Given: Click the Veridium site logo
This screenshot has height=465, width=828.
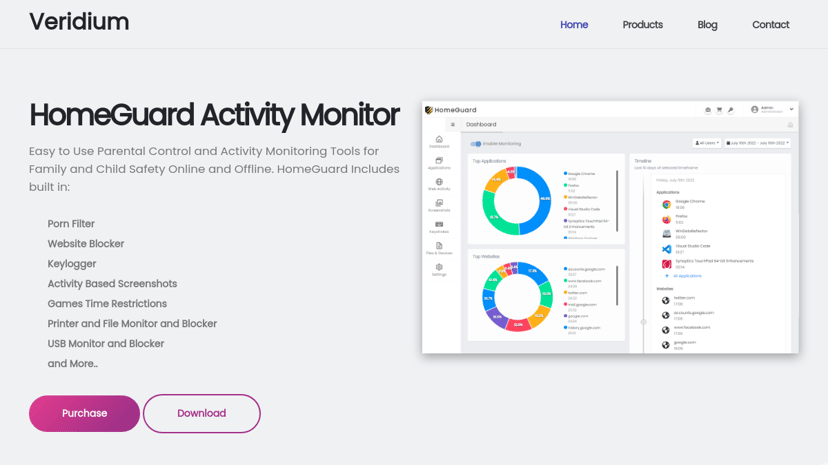Looking at the screenshot, I should (79, 22).
